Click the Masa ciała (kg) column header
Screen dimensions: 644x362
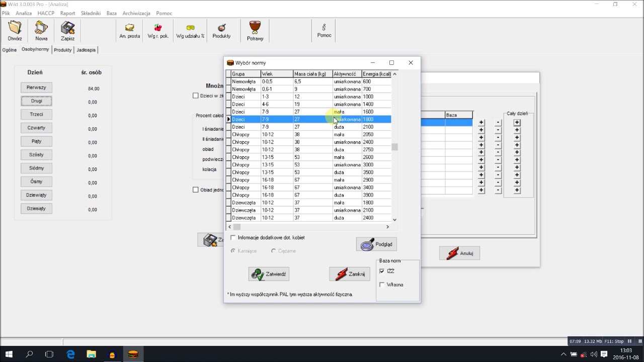(x=313, y=74)
